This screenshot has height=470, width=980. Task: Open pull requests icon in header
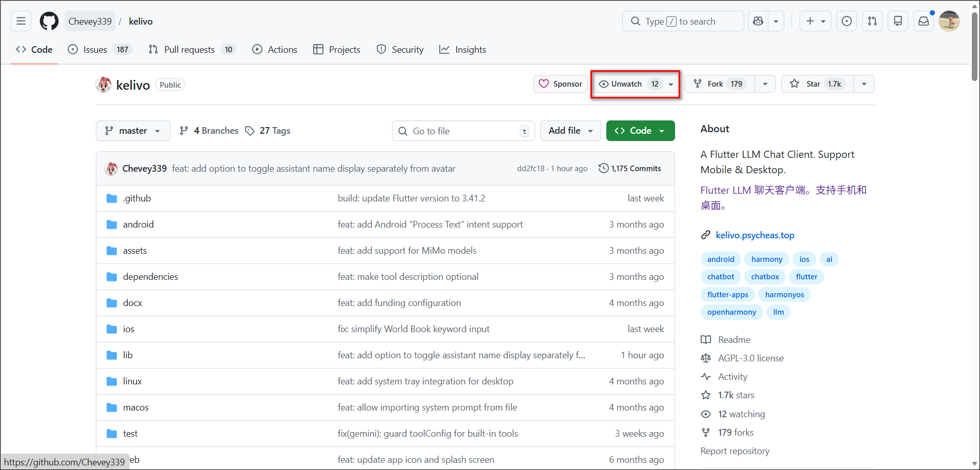click(872, 21)
